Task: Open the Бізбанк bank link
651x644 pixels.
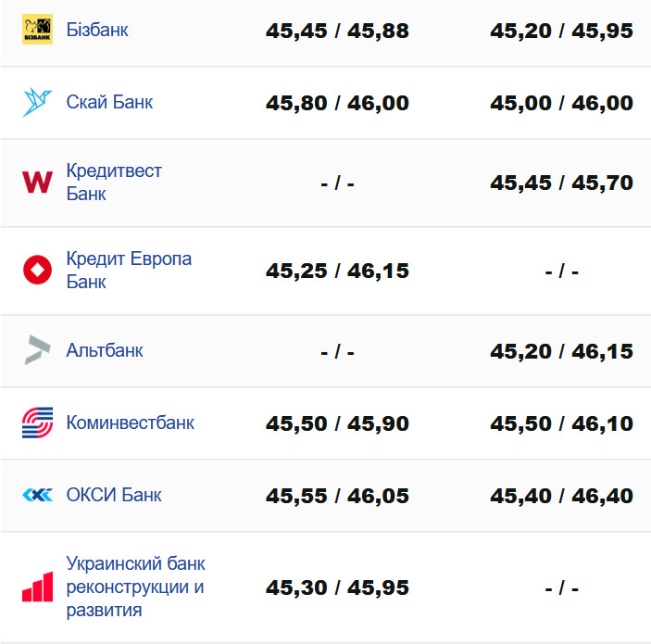Action: [x=97, y=30]
